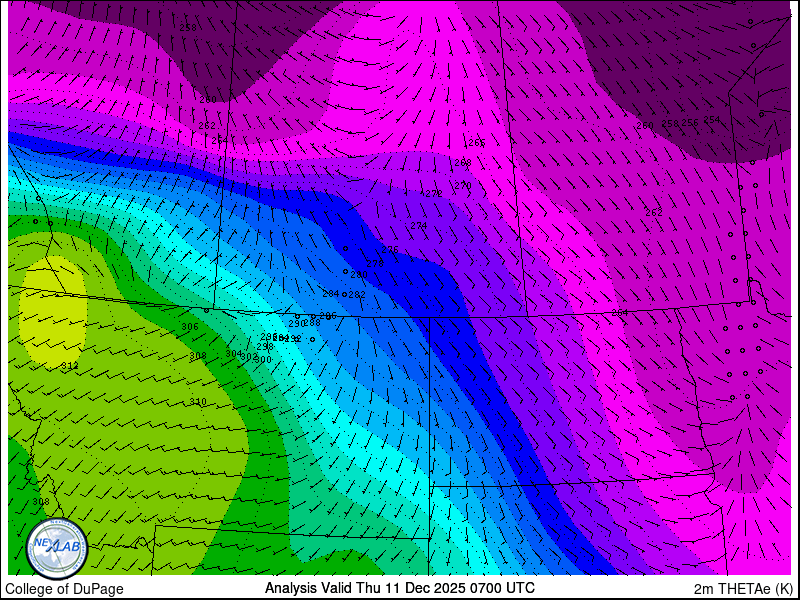Click the 254 contour label

[712, 120]
